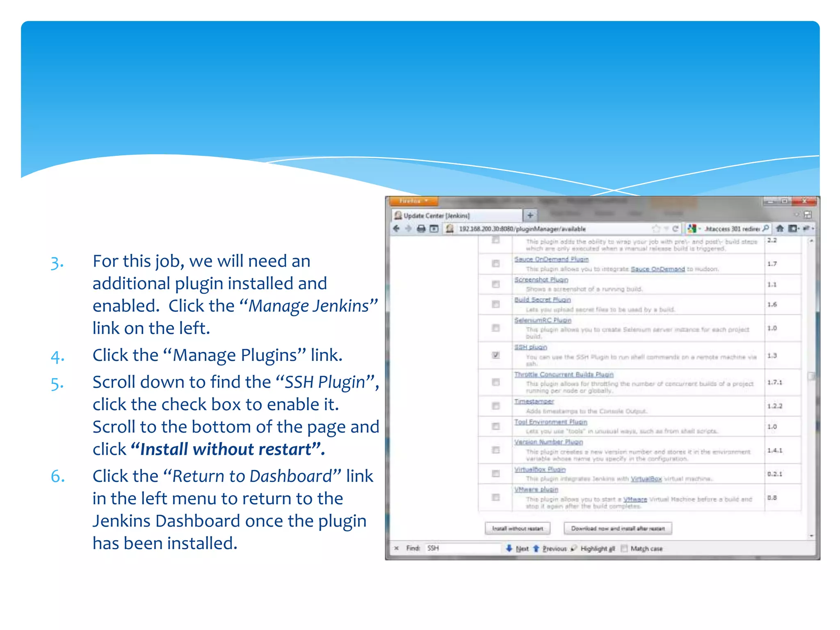Screen dimensions: 840x630
Task: Go forward with the browser forward arrow
Action: click(408, 228)
